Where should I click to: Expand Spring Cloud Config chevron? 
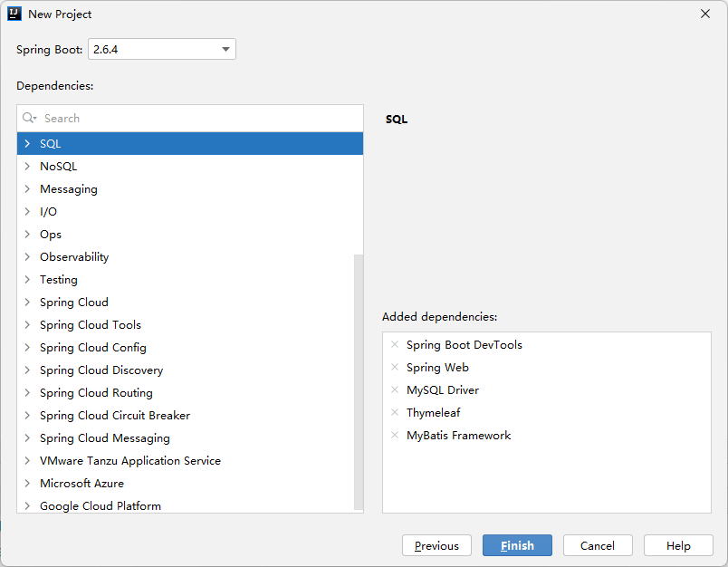click(x=27, y=347)
